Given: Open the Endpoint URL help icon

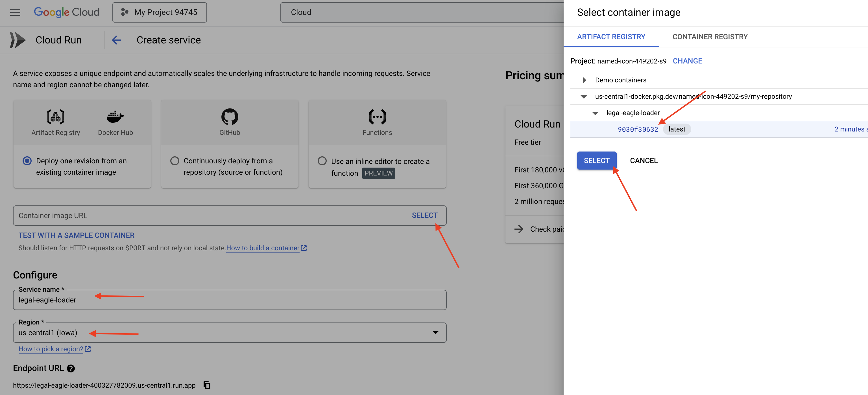Looking at the screenshot, I should tap(71, 368).
